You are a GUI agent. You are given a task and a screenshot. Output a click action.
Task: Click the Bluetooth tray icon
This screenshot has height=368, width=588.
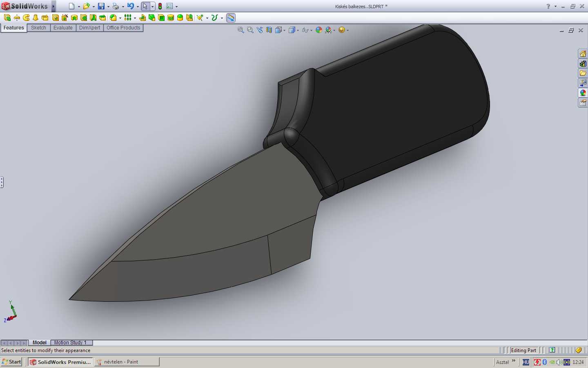click(545, 362)
